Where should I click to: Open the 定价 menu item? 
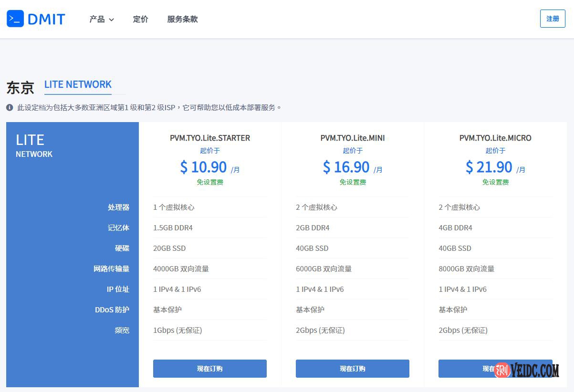[x=140, y=20]
